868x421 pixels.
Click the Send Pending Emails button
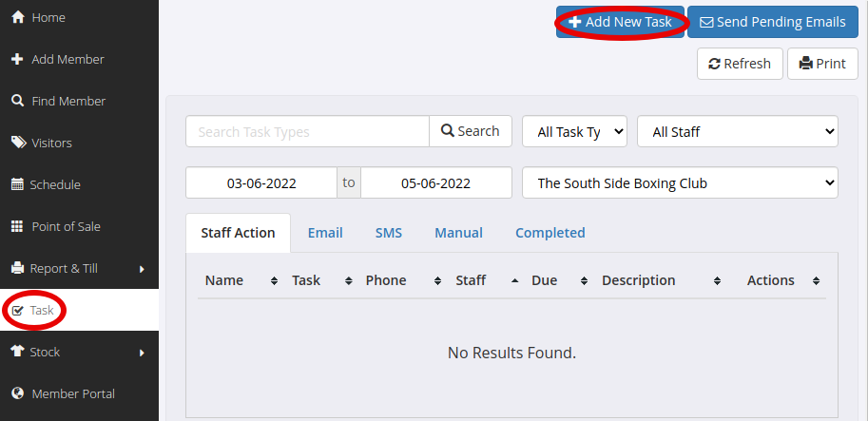[773, 22]
